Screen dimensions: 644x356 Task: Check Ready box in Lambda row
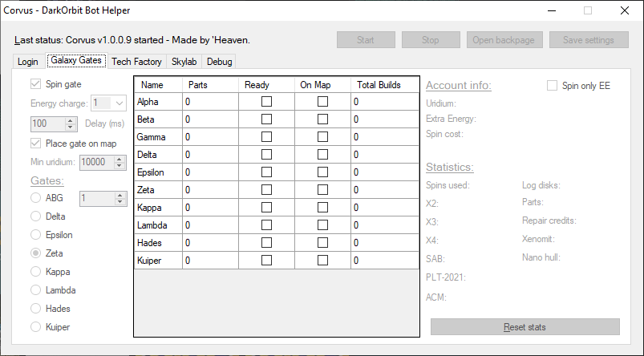pos(266,225)
